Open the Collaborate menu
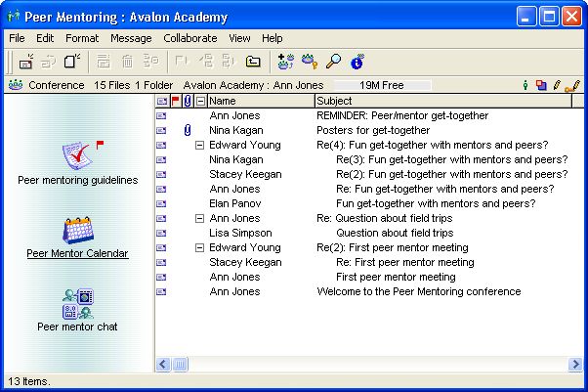 pyautogui.click(x=190, y=38)
